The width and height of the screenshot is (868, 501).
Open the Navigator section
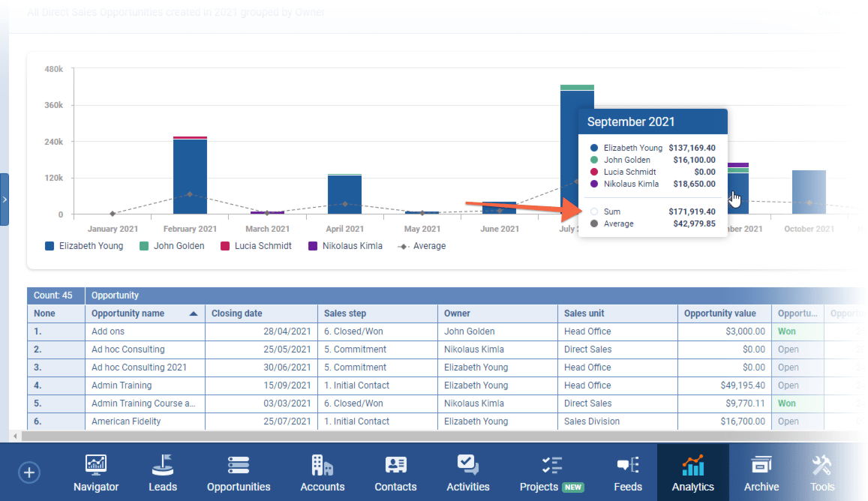pos(95,472)
